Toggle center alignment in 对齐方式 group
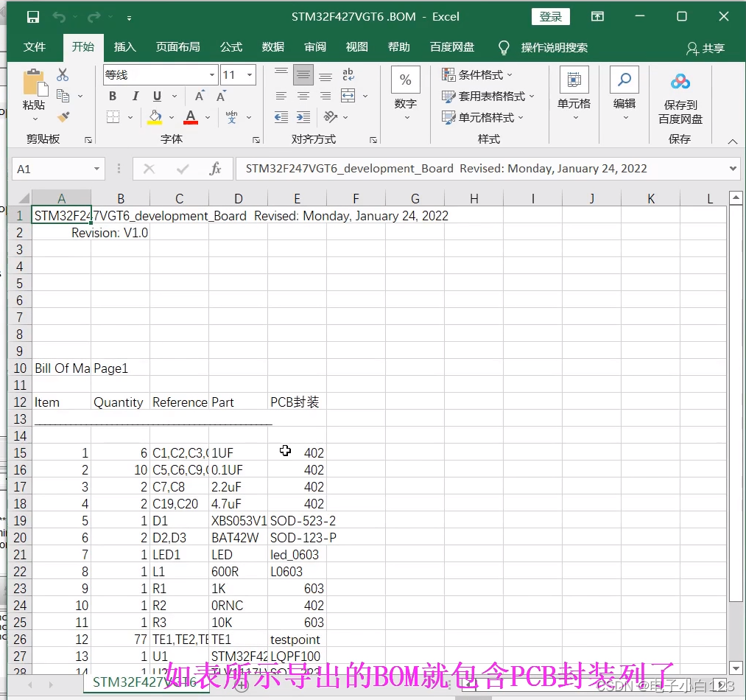 (303, 94)
